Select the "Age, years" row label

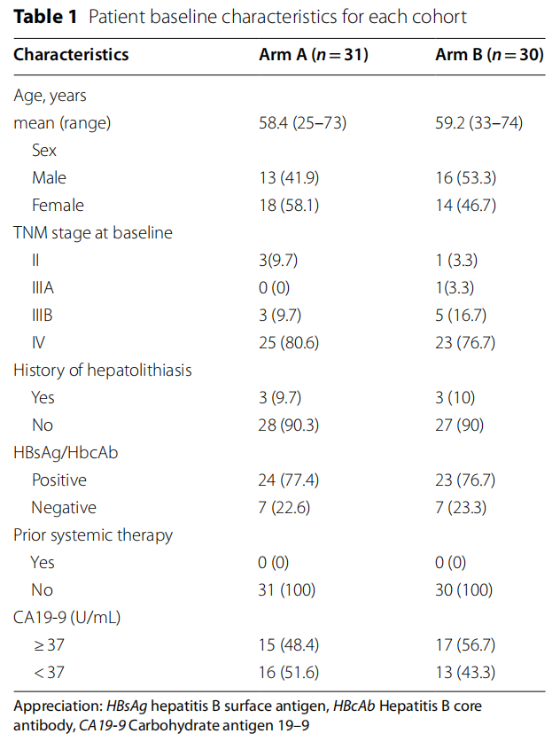pyautogui.click(x=50, y=96)
